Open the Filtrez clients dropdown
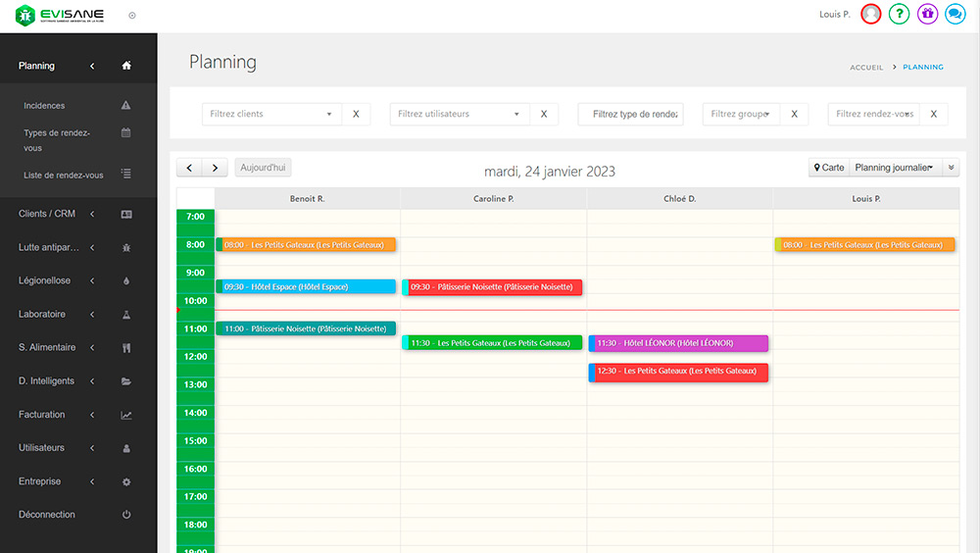Screen dimensions: 980x553 (271, 115)
